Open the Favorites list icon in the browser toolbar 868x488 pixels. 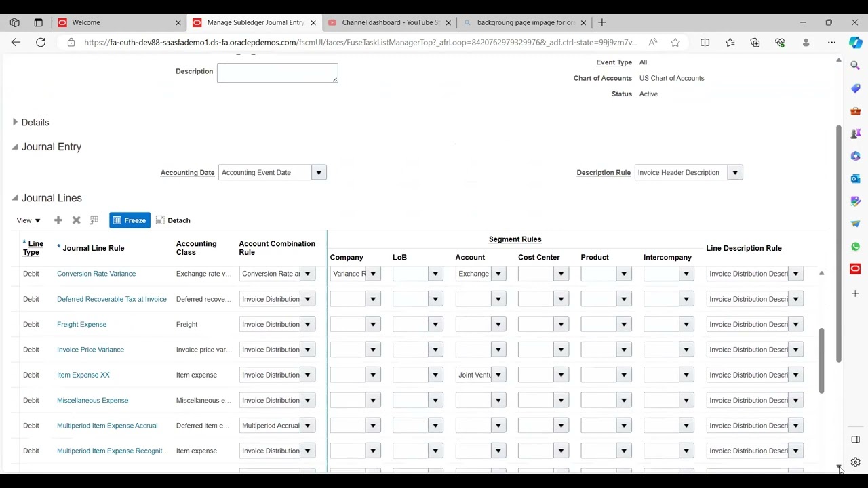[730, 43]
